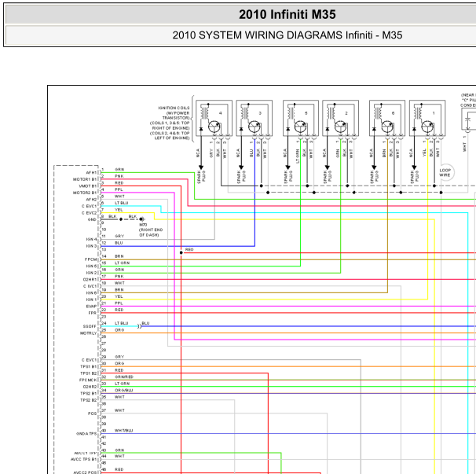Select ignition coil number 4 symbol
This screenshot has height=474, width=476.
click(214, 118)
